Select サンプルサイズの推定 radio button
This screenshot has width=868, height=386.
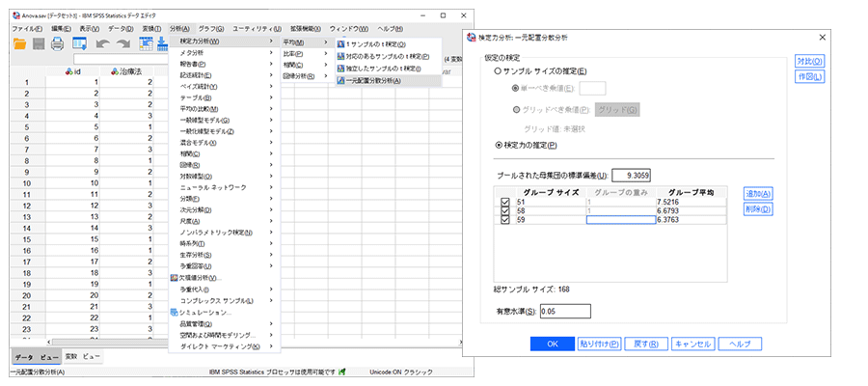click(499, 71)
